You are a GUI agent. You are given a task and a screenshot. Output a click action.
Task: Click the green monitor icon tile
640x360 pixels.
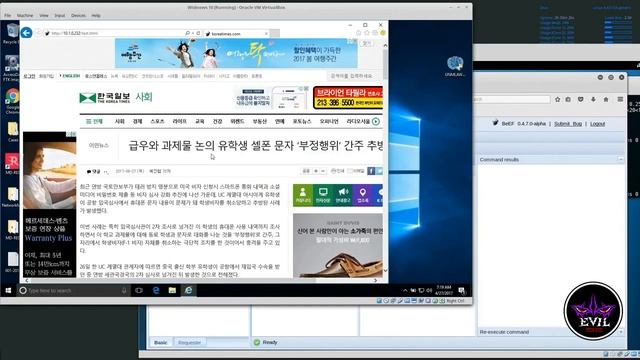pos(323,195)
